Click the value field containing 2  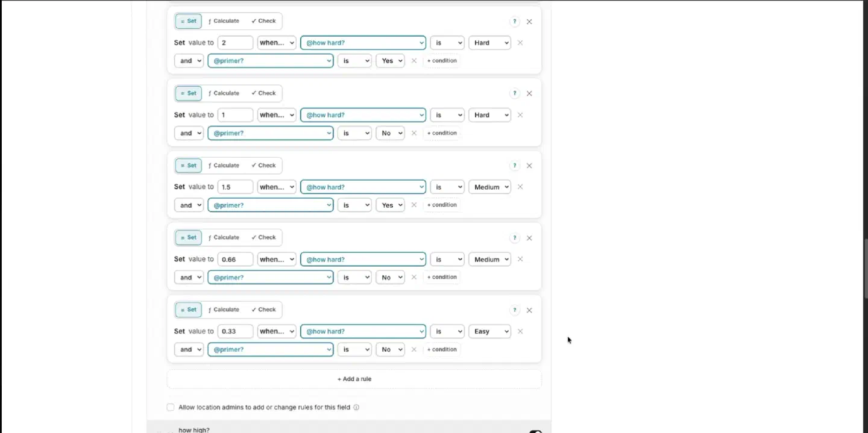235,43
